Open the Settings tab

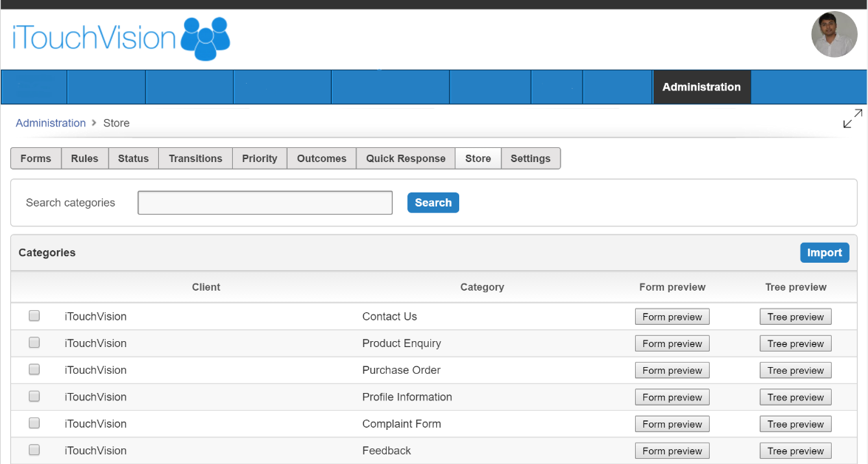530,158
